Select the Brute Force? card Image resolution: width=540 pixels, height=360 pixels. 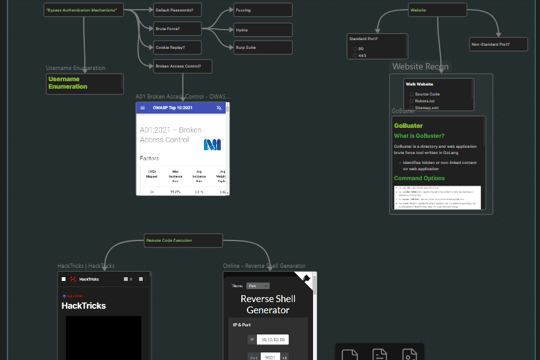177,29
